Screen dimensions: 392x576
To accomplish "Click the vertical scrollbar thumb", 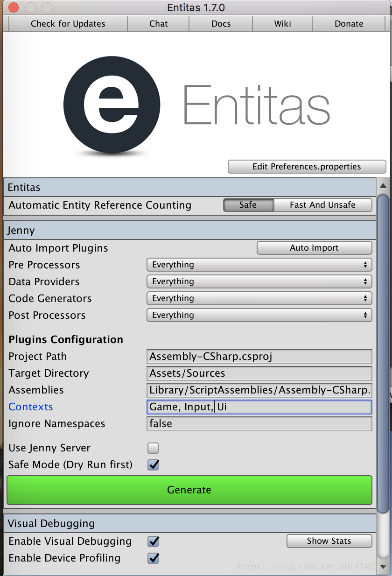I will pos(383,353).
